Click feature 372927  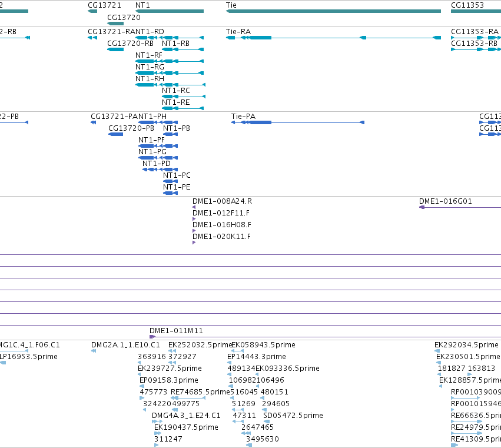pos(172,363)
